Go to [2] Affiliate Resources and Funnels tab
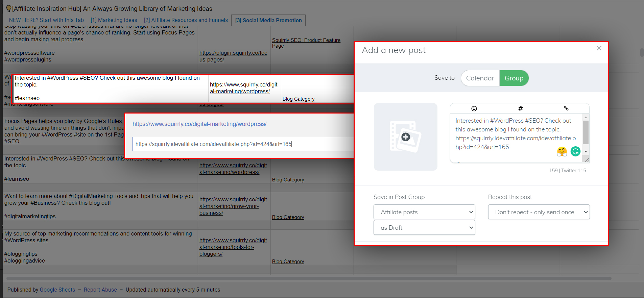Viewport: 644px width, 298px height. [x=186, y=20]
